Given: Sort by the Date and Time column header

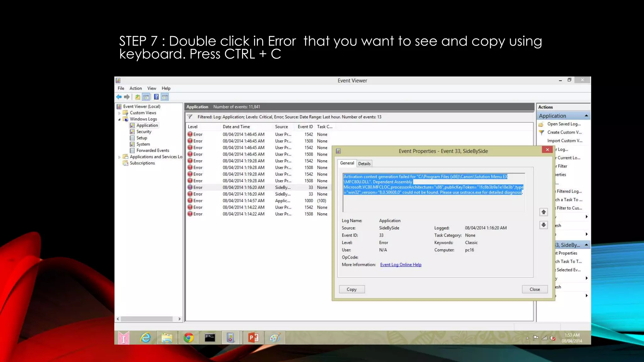Looking at the screenshot, I should (246, 127).
